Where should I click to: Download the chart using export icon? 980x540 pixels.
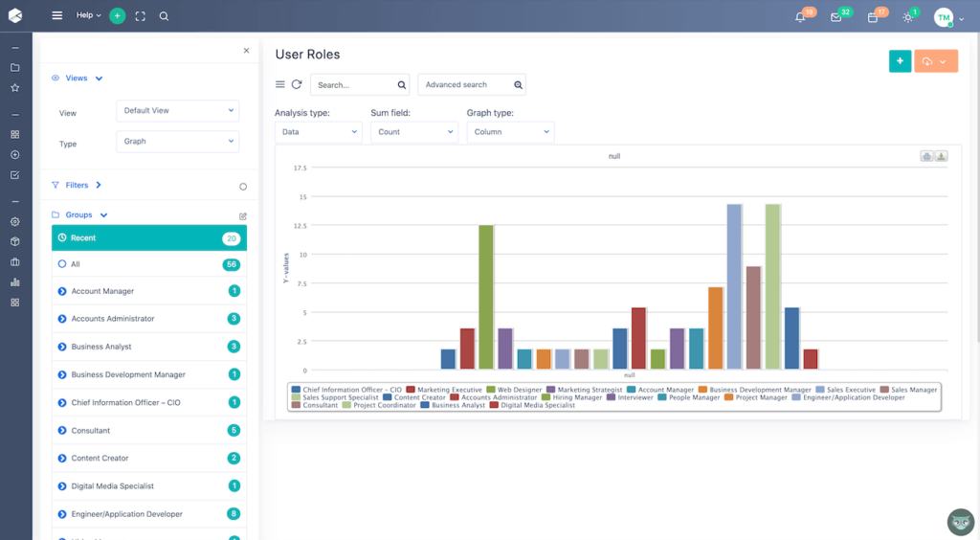941,156
